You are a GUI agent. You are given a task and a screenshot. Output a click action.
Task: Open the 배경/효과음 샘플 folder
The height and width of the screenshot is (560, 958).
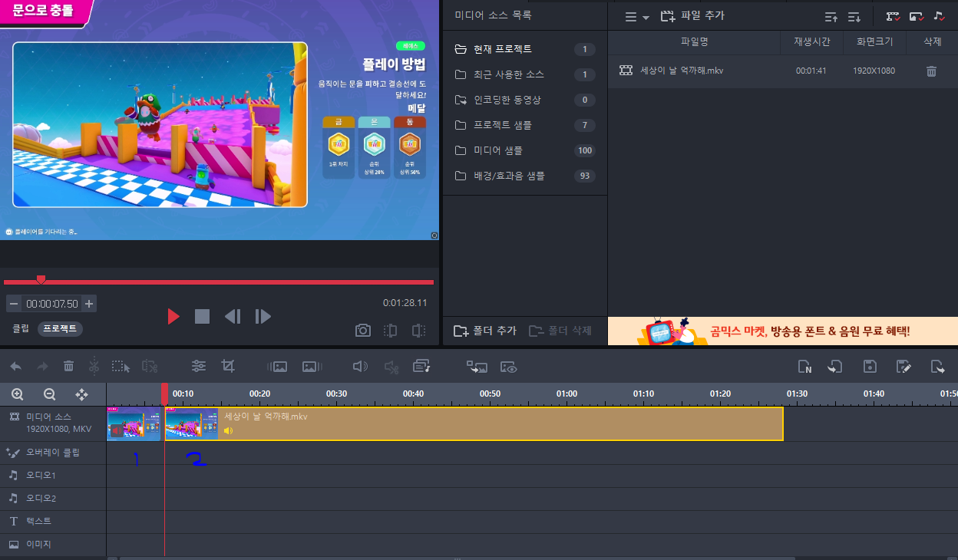click(x=525, y=176)
